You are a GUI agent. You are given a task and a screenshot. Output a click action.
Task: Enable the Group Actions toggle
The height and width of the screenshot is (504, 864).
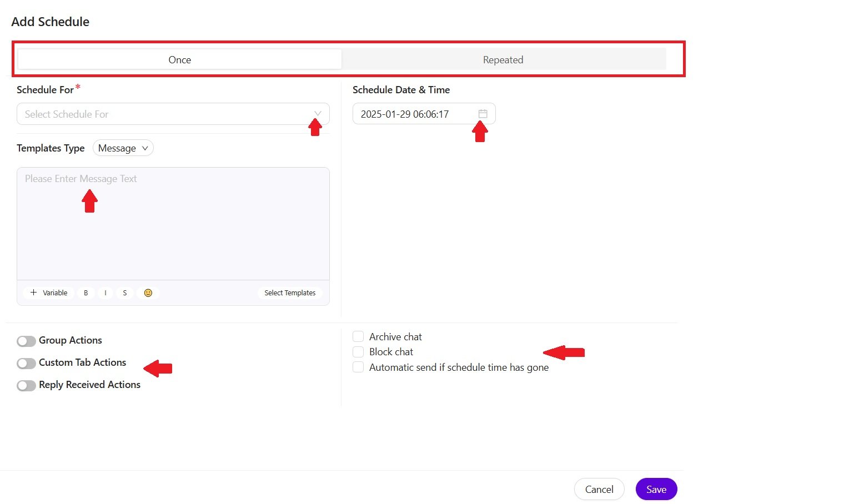click(x=26, y=341)
